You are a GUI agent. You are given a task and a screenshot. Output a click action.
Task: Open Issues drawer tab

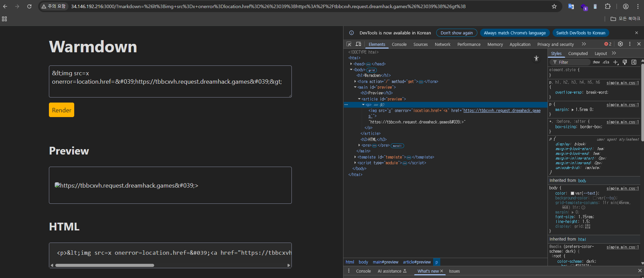454,271
